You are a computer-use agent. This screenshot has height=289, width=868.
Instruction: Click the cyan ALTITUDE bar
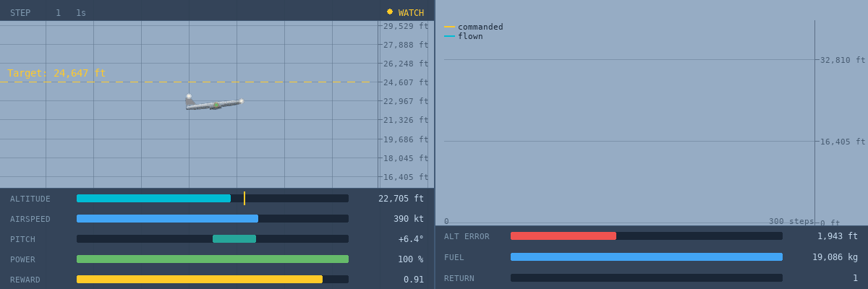pyautogui.click(x=153, y=199)
